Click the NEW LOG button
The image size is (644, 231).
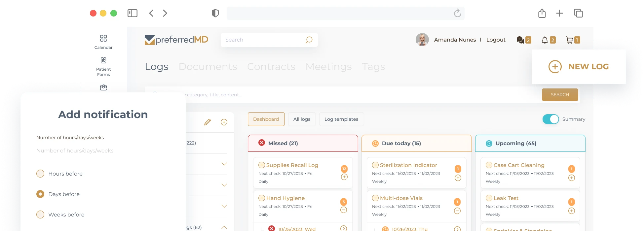click(579, 67)
